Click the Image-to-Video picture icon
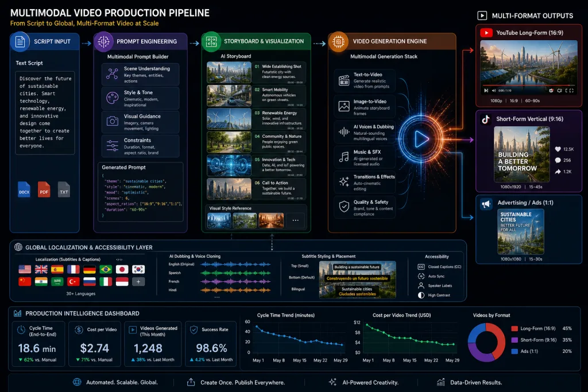 click(x=344, y=106)
